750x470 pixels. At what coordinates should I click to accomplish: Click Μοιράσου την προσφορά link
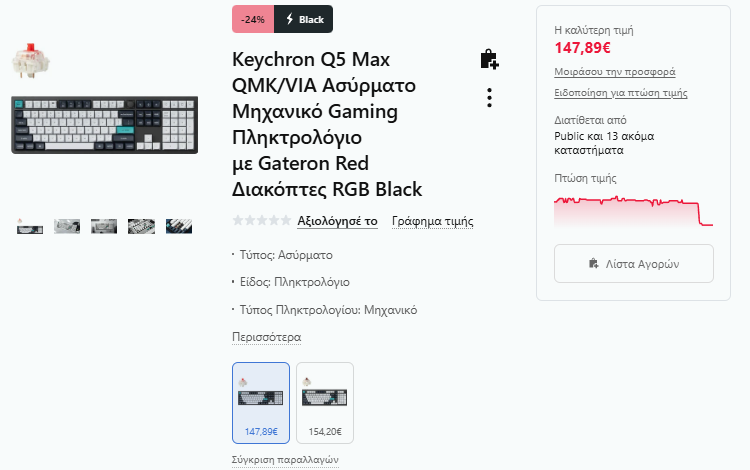click(x=614, y=72)
